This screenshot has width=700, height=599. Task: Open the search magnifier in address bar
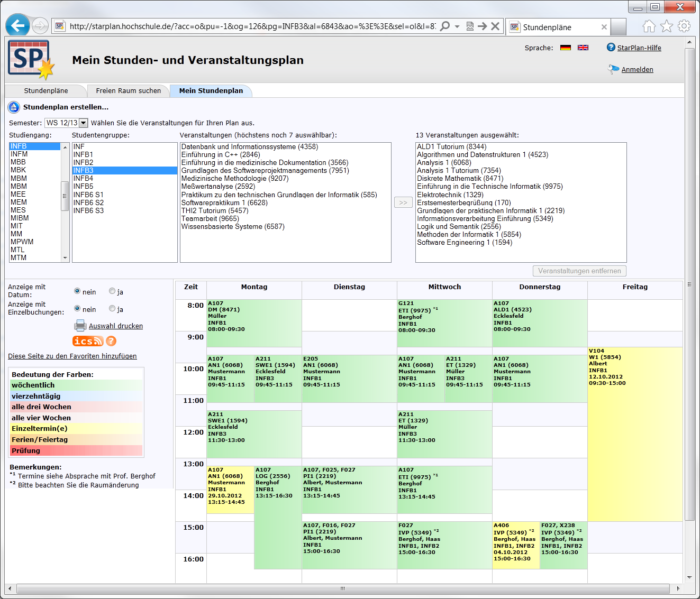coord(445,26)
